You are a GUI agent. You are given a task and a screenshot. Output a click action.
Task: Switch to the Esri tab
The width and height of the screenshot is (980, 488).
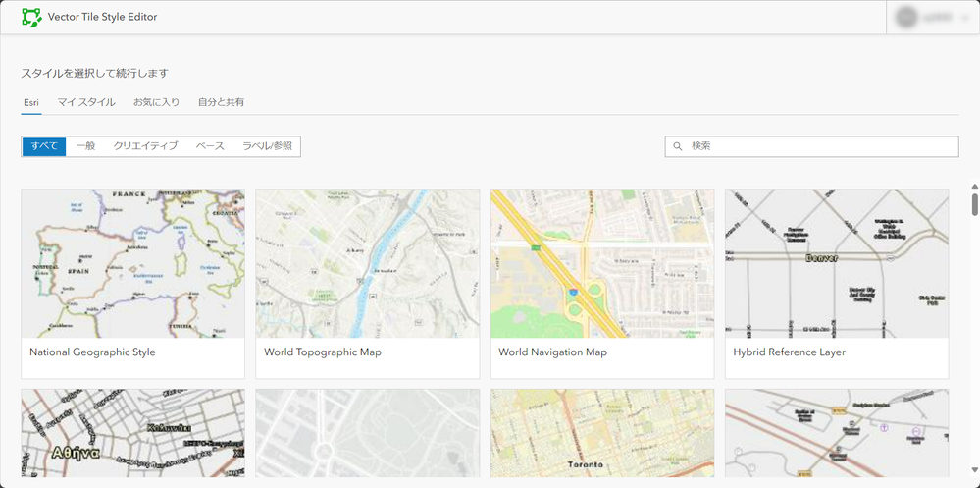click(x=31, y=102)
